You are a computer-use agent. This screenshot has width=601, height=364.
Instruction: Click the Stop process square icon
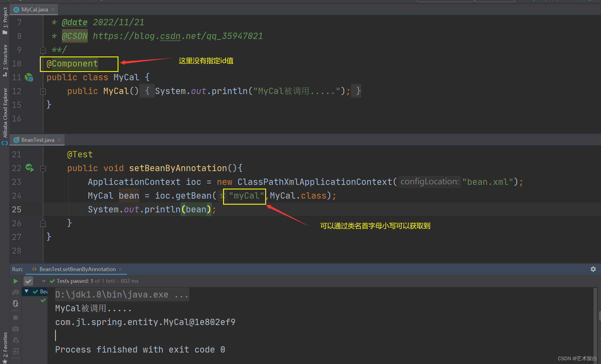click(x=15, y=318)
